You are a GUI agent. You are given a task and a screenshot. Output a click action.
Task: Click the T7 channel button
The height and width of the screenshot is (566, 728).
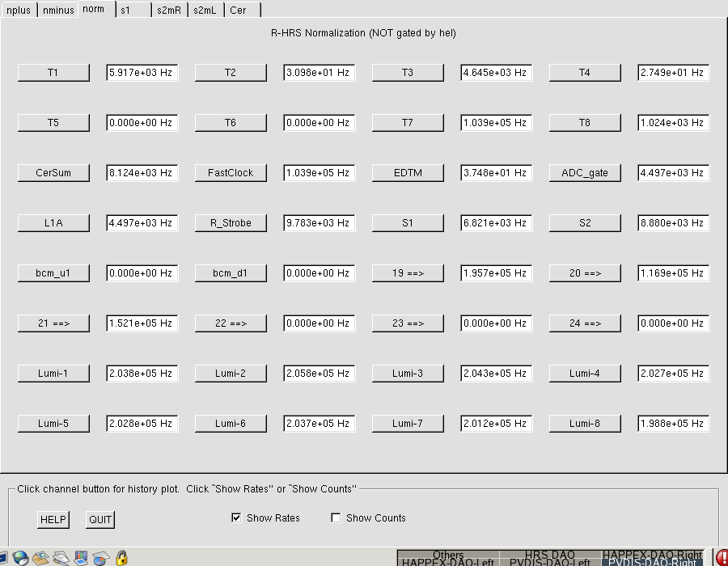pos(408,122)
